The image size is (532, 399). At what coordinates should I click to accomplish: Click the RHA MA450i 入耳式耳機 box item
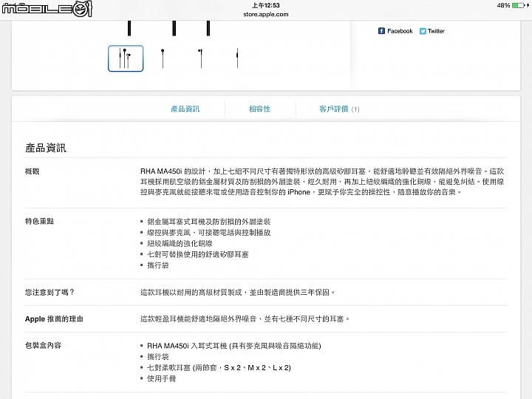pos(234,346)
